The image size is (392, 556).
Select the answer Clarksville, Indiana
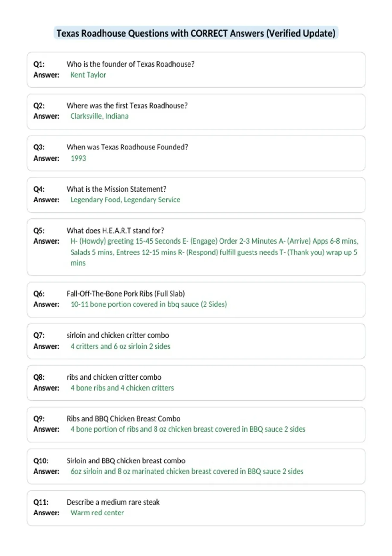pos(100,116)
